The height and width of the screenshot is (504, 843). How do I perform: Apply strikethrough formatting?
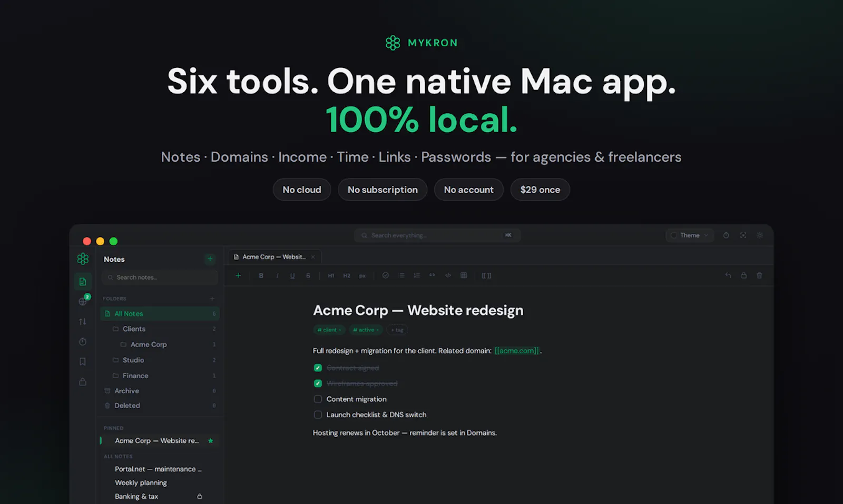[x=308, y=275]
